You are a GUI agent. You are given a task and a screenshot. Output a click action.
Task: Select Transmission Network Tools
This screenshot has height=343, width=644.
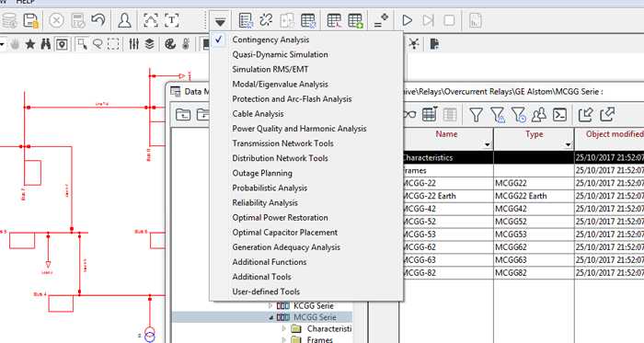(283, 143)
